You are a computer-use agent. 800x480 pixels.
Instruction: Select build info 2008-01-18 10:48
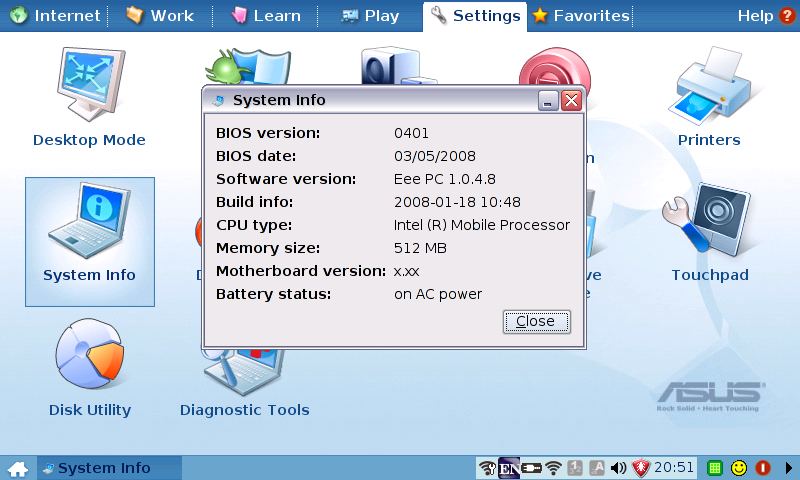tap(457, 202)
